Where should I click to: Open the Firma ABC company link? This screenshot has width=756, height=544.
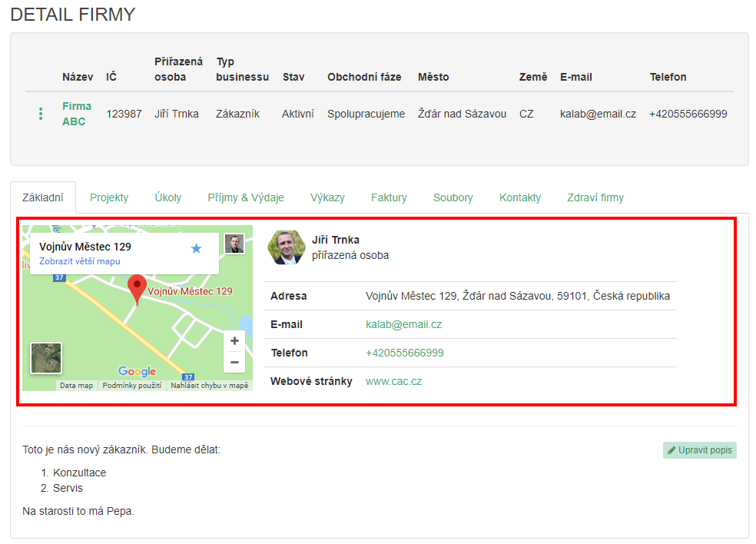click(76, 114)
